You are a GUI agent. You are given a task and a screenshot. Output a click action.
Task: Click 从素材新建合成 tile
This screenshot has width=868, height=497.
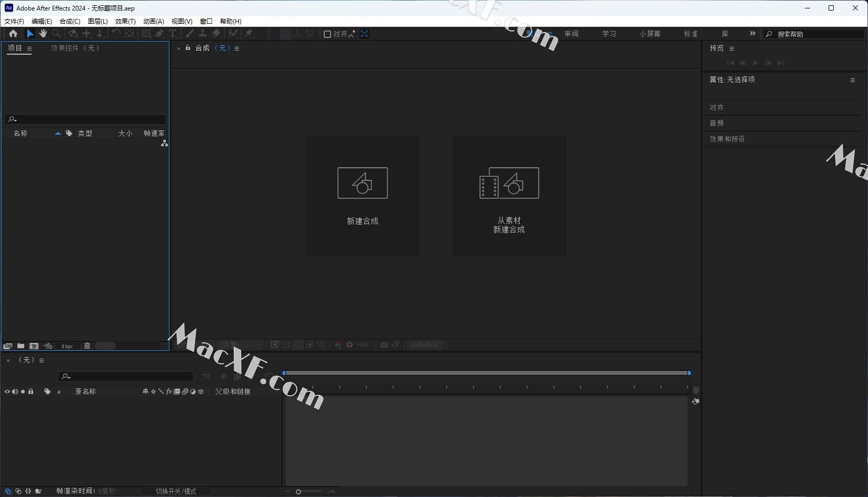click(x=510, y=196)
